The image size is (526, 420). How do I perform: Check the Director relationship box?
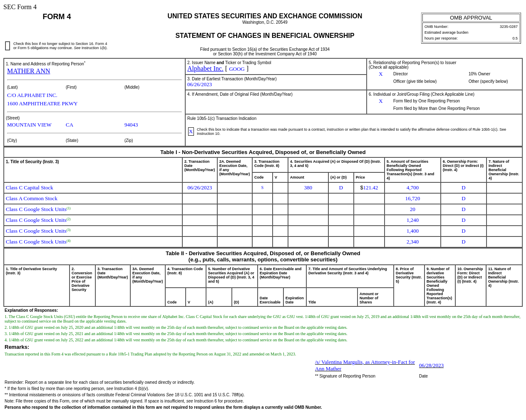380,73
